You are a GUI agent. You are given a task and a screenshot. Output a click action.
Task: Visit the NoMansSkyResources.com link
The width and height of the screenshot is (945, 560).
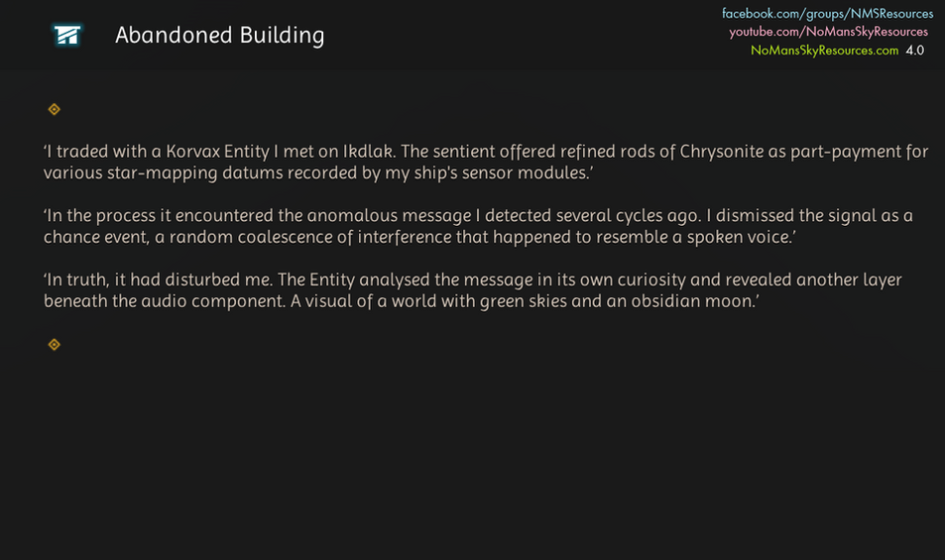tap(824, 50)
